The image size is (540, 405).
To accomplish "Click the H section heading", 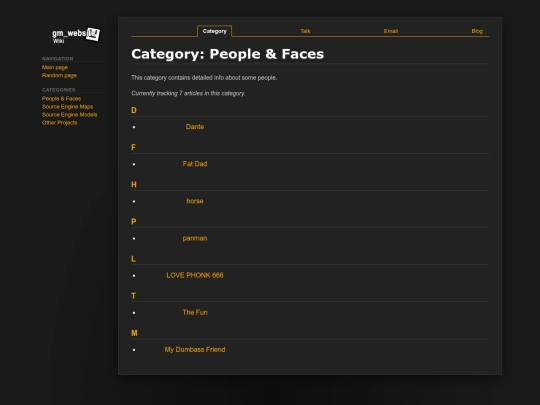I will point(134,185).
